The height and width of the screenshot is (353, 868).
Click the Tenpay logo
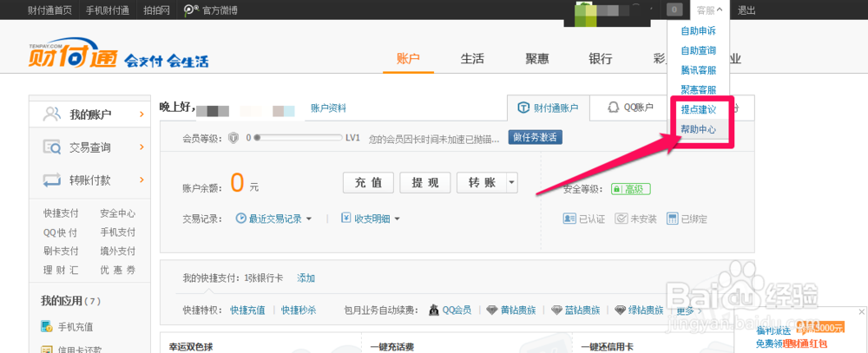pos(73,55)
